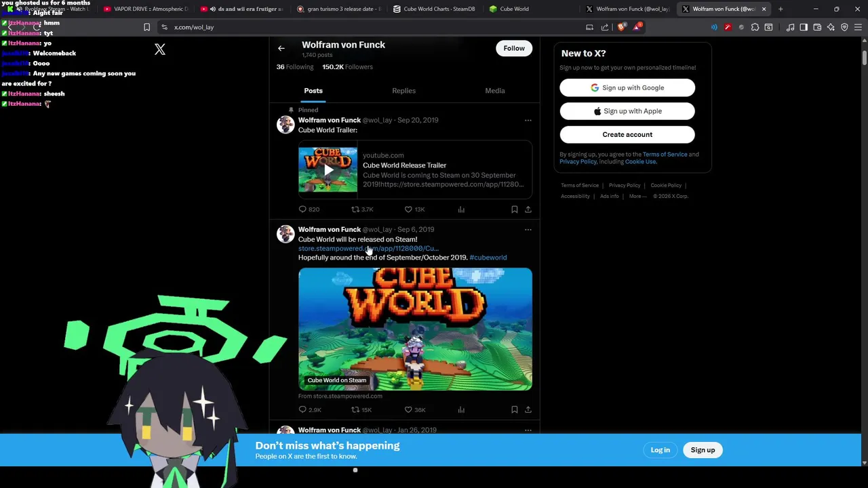Click the X logo in the left sidebar
Screen dimensions: 868x488
tap(160, 49)
